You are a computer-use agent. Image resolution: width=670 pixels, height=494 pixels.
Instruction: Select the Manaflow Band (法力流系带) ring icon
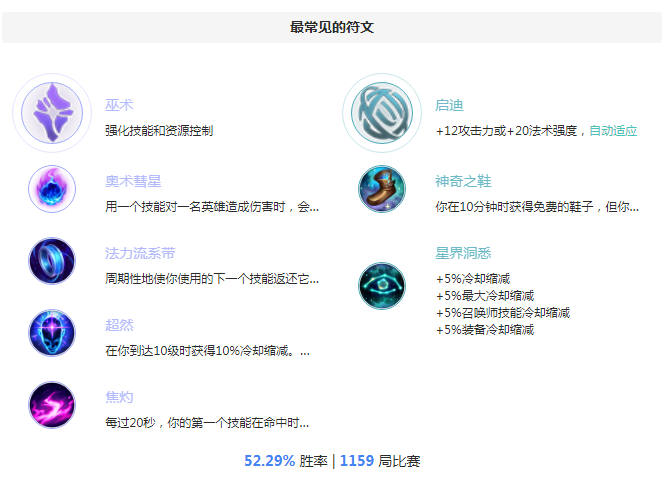pos(52,261)
